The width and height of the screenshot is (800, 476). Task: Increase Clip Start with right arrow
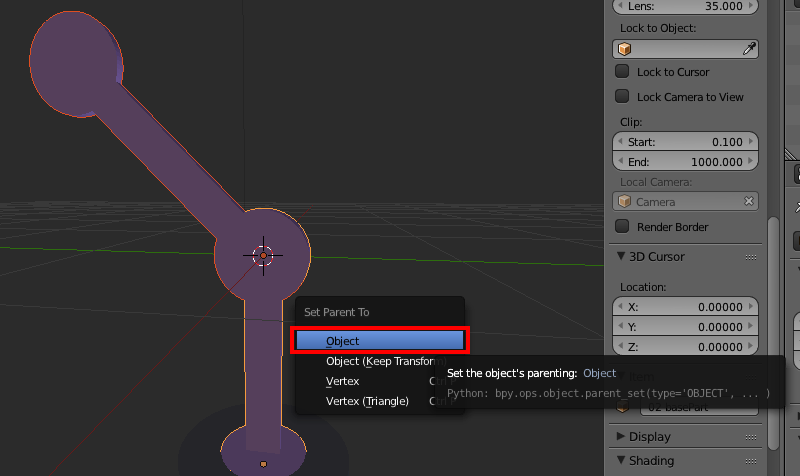pyautogui.click(x=751, y=141)
